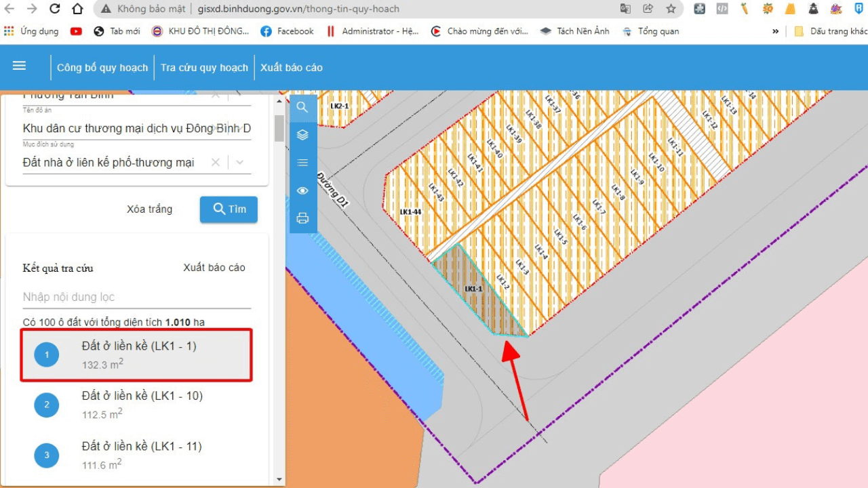The image size is (868, 488).
Task: Click the hat-and-glasses spy extension icon
Action: (813, 9)
